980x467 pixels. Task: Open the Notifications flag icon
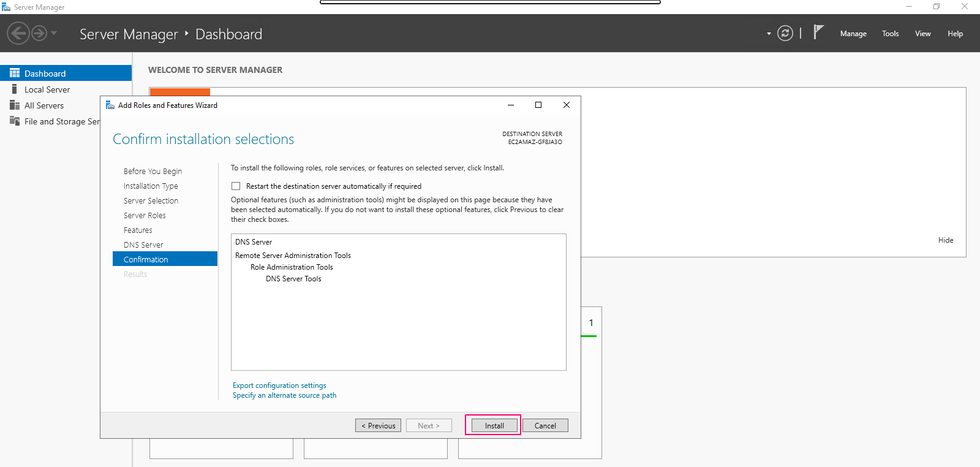[818, 32]
